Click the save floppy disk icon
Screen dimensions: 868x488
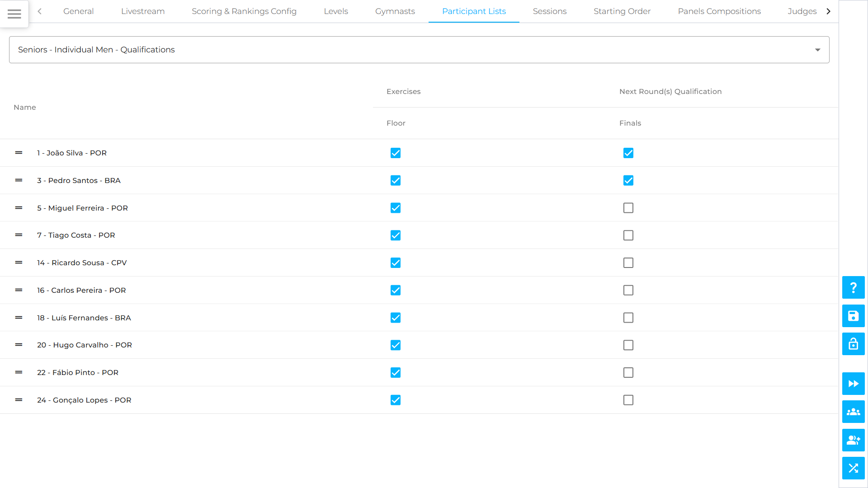[853, 316]
